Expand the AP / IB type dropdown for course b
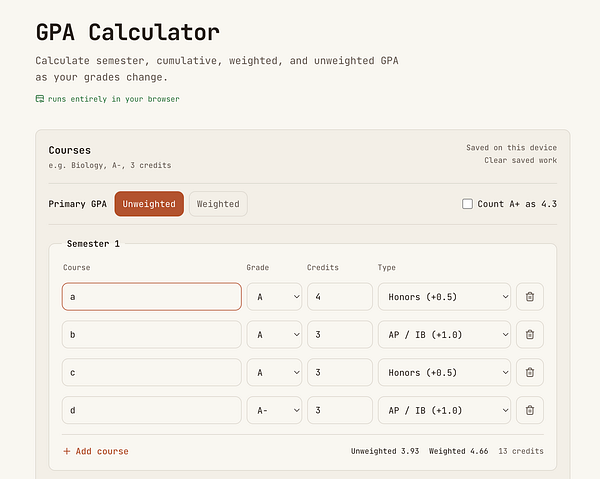This screenshot has height=479, width=600. tap(444, 334)
